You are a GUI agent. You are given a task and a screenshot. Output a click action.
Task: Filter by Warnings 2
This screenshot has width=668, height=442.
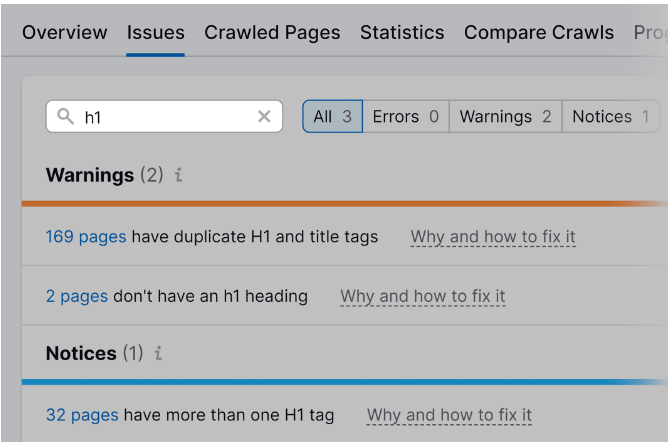tap(506, 116)
